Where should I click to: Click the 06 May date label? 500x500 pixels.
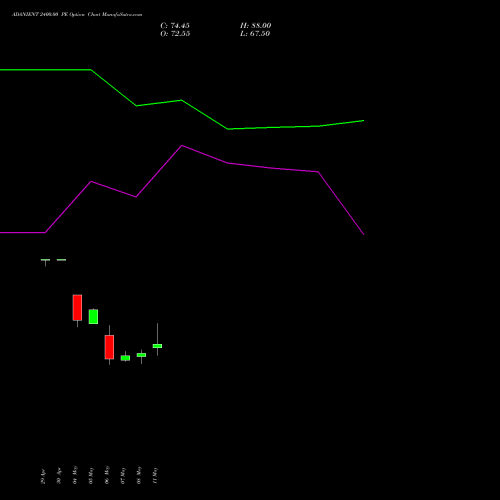click(x=107, y=475)
